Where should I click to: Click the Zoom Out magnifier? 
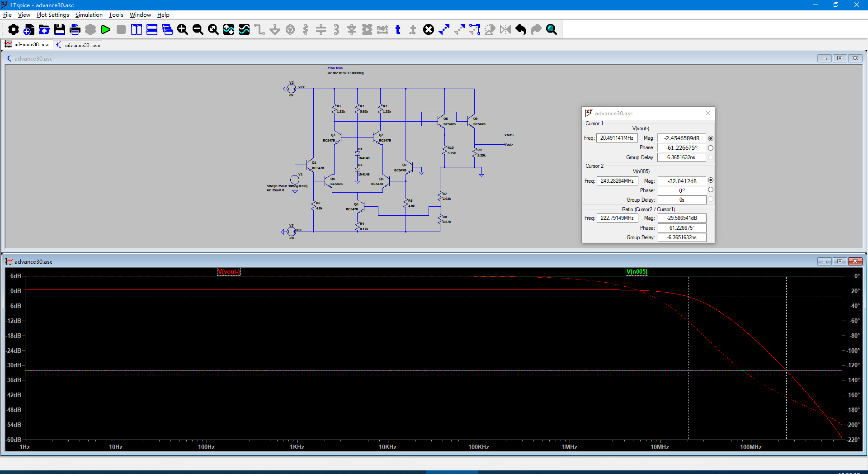click(198, 29)
